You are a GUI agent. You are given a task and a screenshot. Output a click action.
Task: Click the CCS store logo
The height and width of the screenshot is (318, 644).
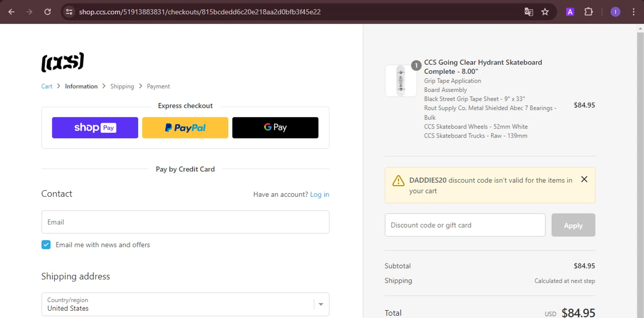63,62
